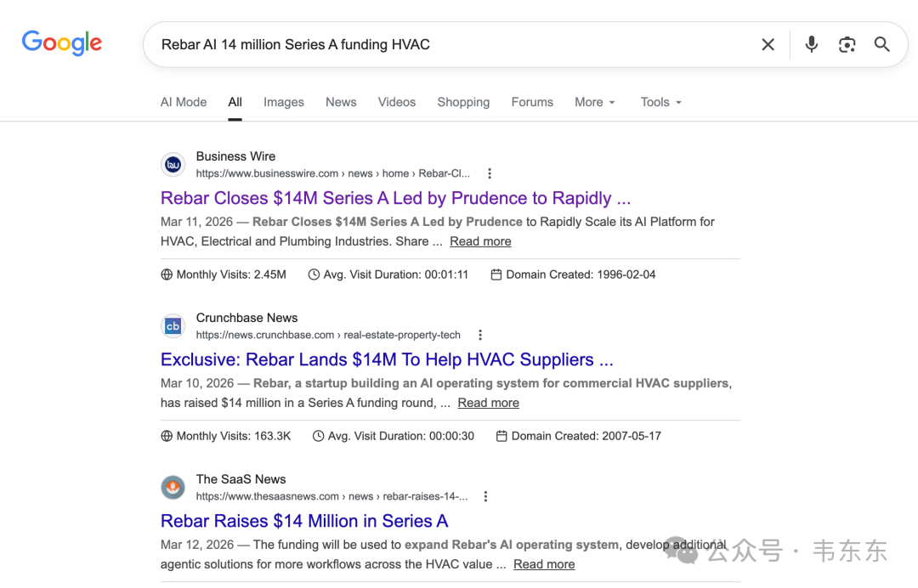Click Read more on The SaaS News snippet
The height and width of the screenshot is (588, 918).
click(544, 564)
